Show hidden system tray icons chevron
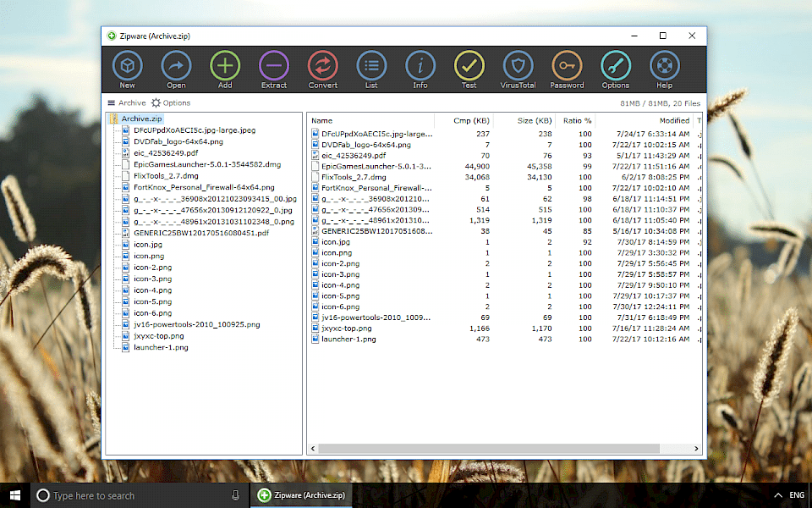Viewport: 812px width, 508px height. [x=777, y=495]
